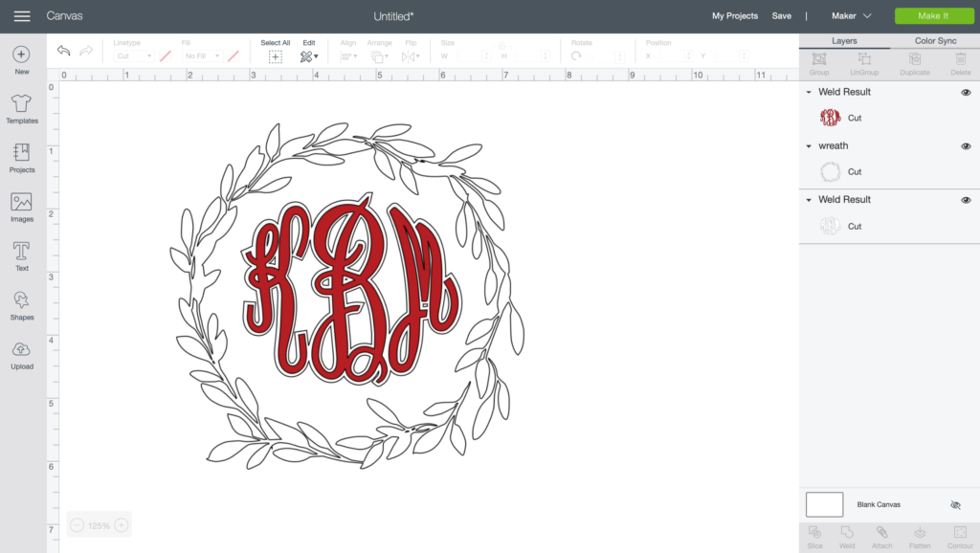Open the Images library

pyautogui.click(x=21, y=208)
